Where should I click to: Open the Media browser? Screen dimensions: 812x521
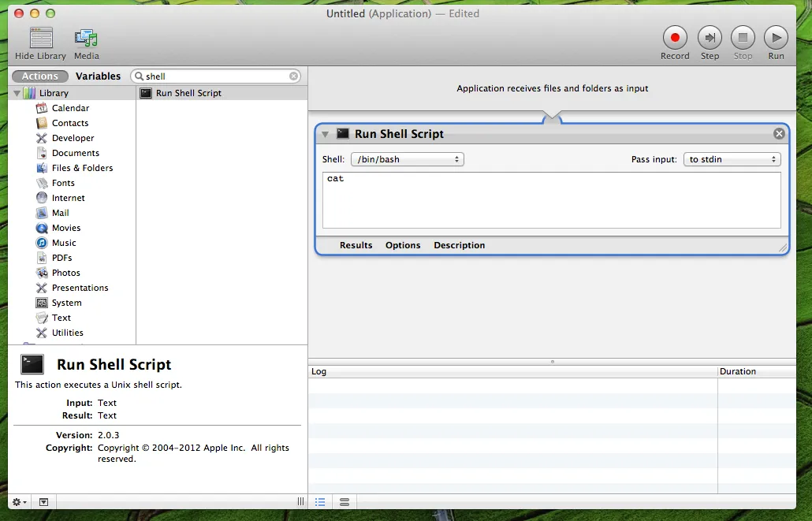tap(86, 37)
